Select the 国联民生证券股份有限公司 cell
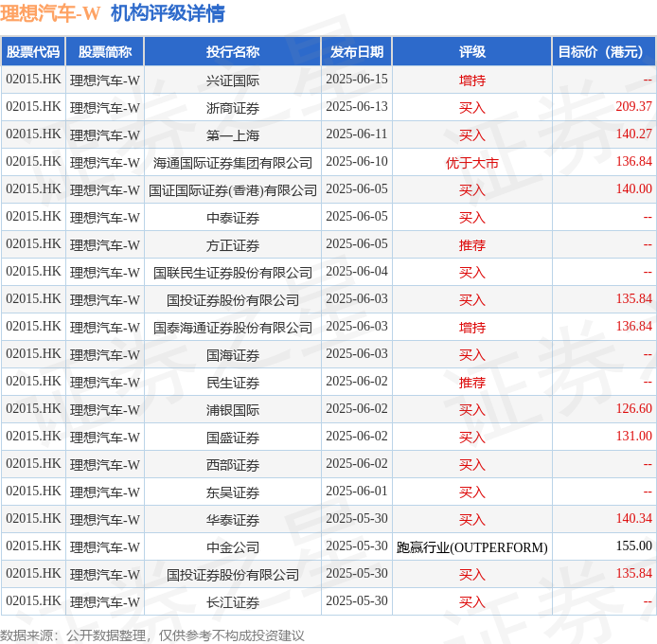The image size is (657, 644). click(x=233, y=273)
